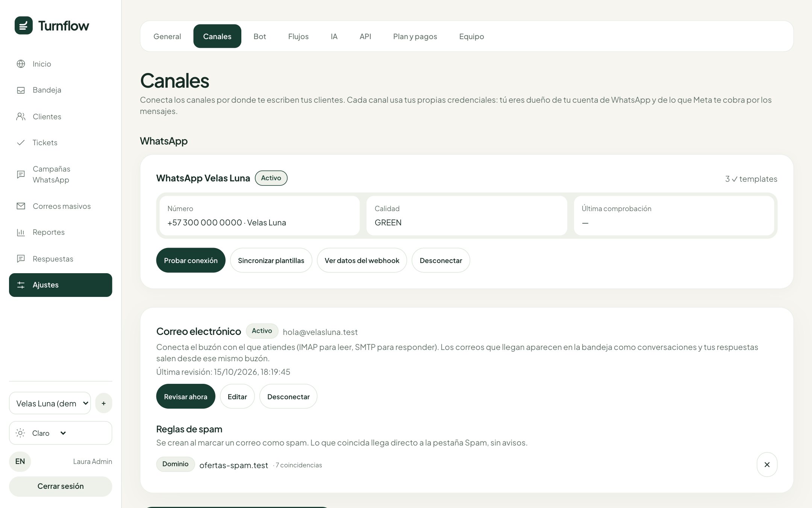
Task: Edit the Correo electrónico channel
Action: point(237,397)
